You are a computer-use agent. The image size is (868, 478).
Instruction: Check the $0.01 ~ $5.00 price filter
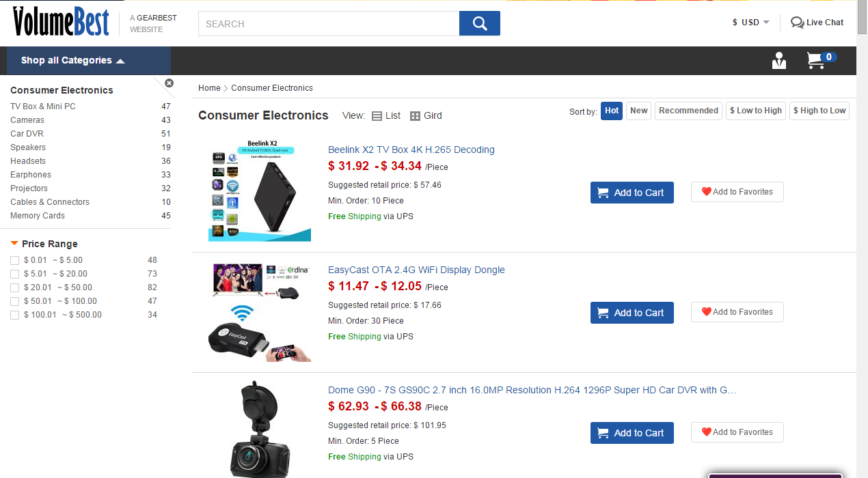pyautogui.click(x=15, y=260)
